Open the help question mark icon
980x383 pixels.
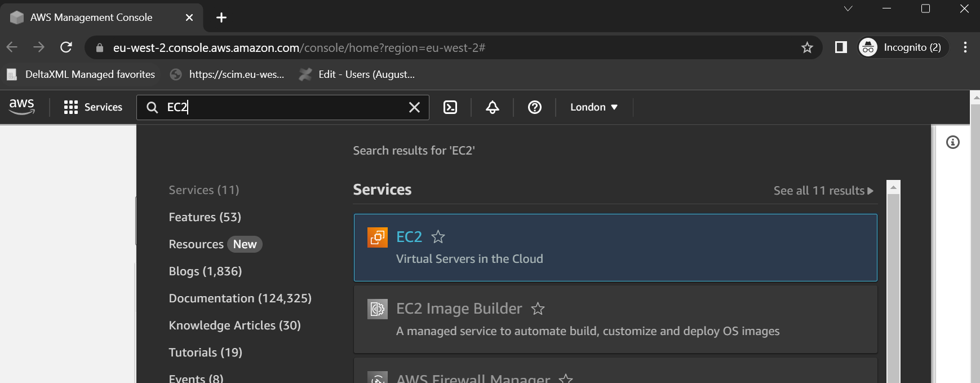click(x=534, y=107)
